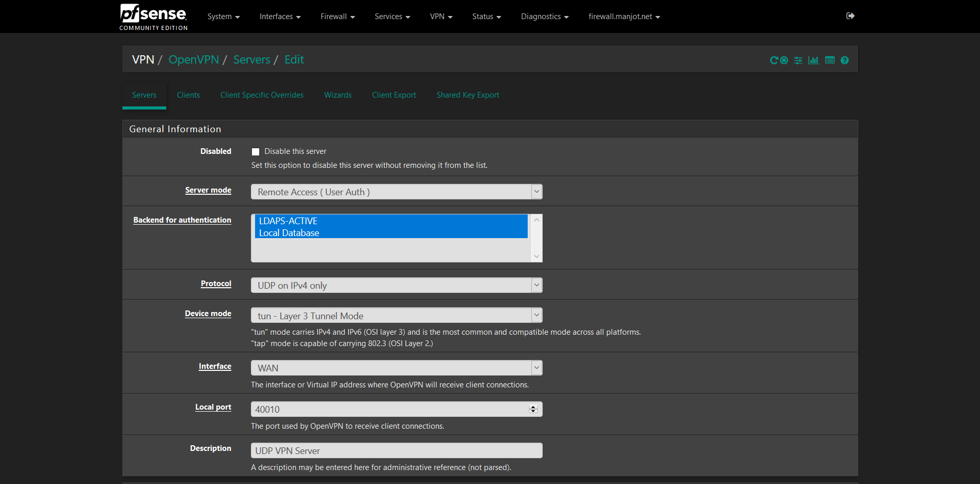Select Local Database in backend list
Viewport: 980px width, 484px height.
click(391, 232)
